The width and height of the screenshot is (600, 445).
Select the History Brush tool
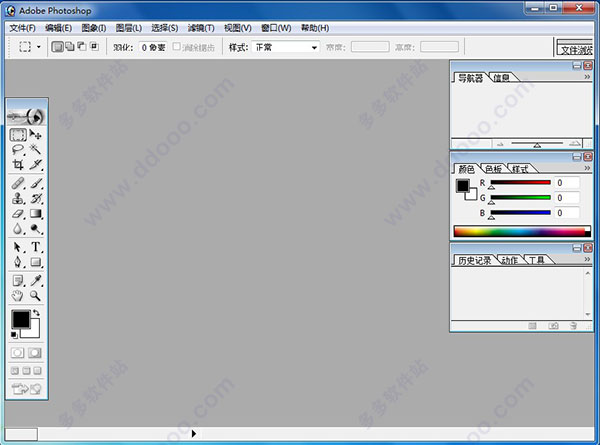tap(36, 199)
